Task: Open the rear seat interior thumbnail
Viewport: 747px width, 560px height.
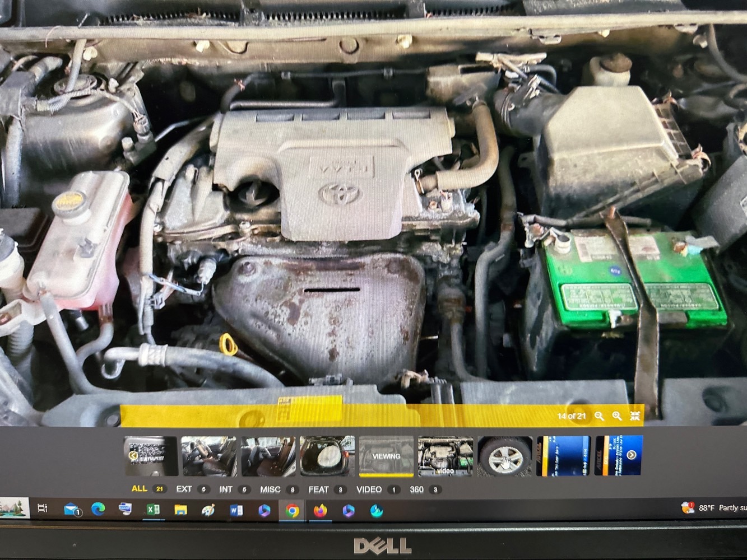Action: click(268, 456)
